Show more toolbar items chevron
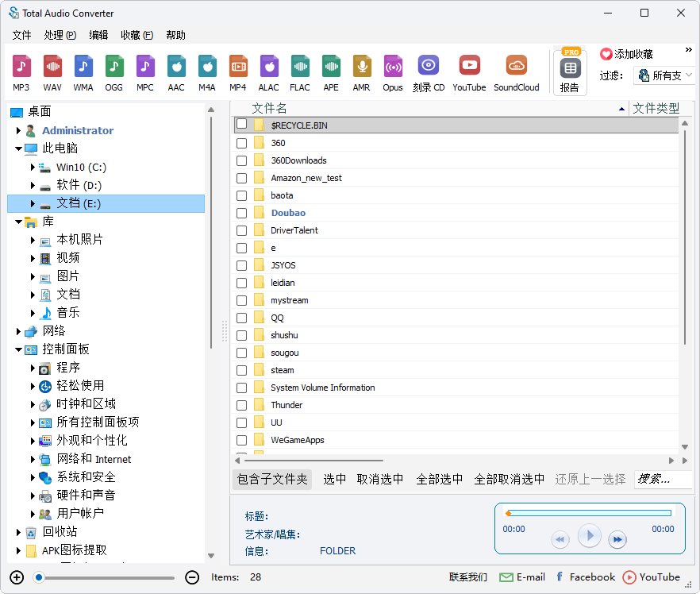The height and width of the screenshot is (594, 700). [x=688, y=49]
